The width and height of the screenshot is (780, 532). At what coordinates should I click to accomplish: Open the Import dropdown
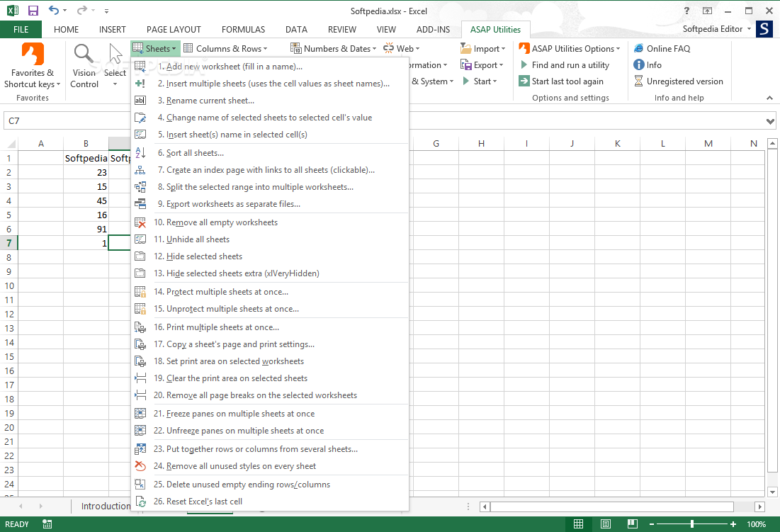coord(482,49)
